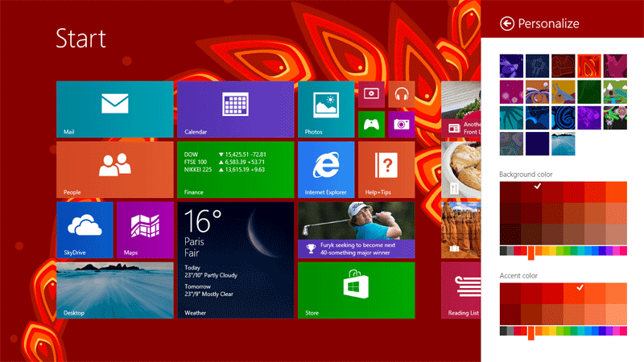Launch the Maps tile
644x362 pixels.
(x=145, y=230)
